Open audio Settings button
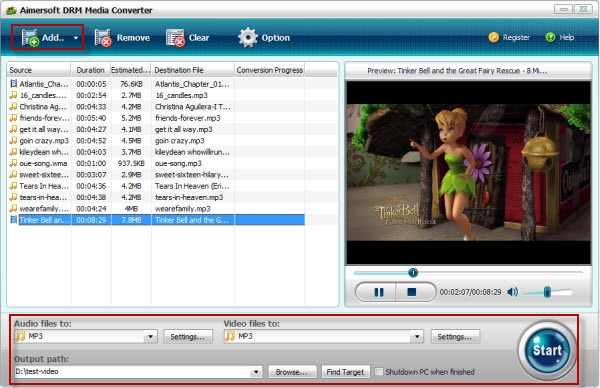 pos(188,337)
